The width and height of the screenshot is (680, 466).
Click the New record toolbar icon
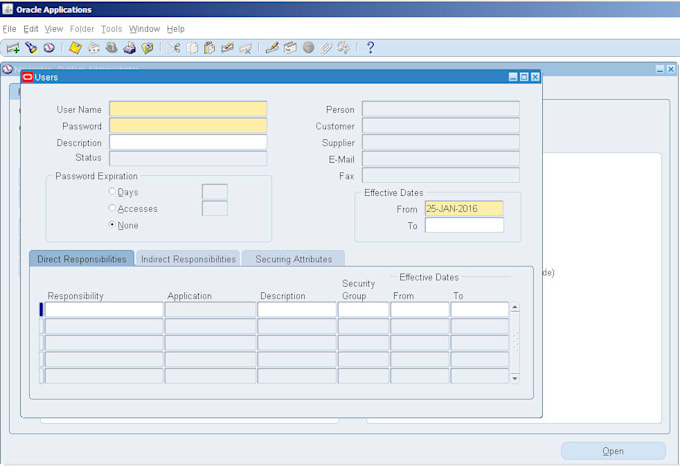coord(13,47)
